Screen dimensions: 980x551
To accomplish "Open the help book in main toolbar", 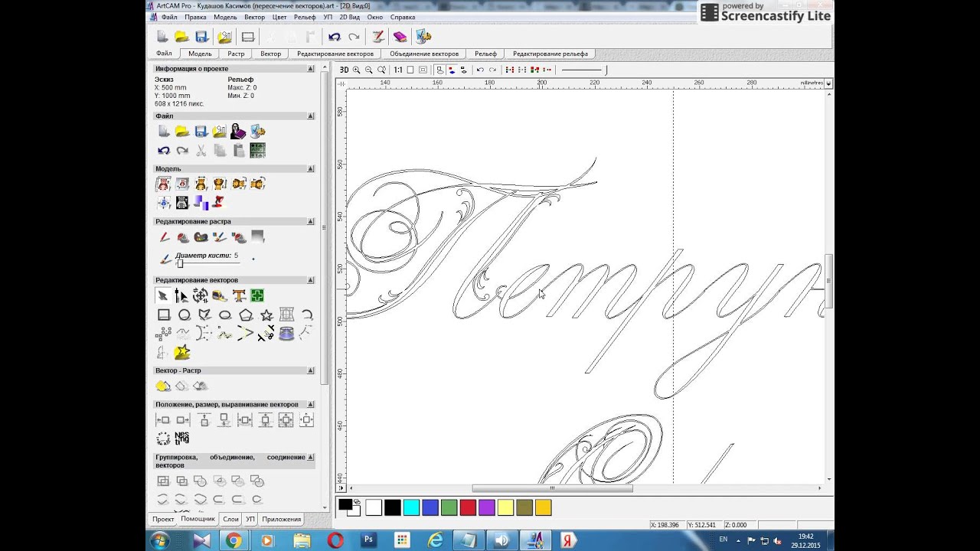I will (x=400, y=37).
